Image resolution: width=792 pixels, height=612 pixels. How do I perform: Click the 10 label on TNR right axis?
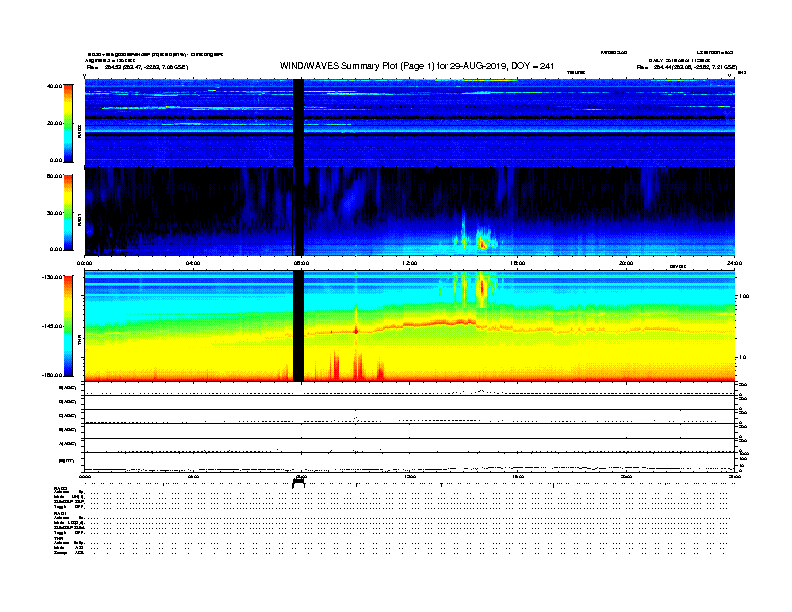pos(742,358)
